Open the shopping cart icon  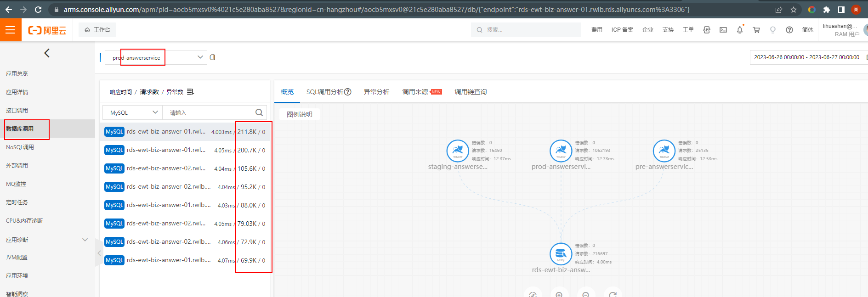[756, 30]
